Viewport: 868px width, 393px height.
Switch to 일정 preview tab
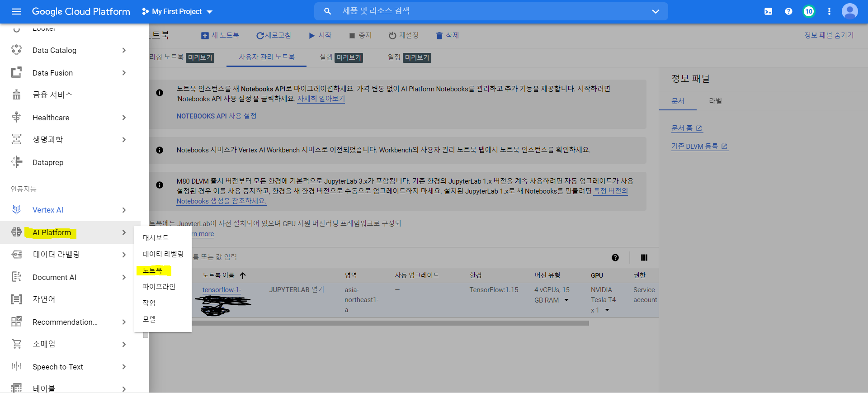pyautogui.click(x=409, y=57)
